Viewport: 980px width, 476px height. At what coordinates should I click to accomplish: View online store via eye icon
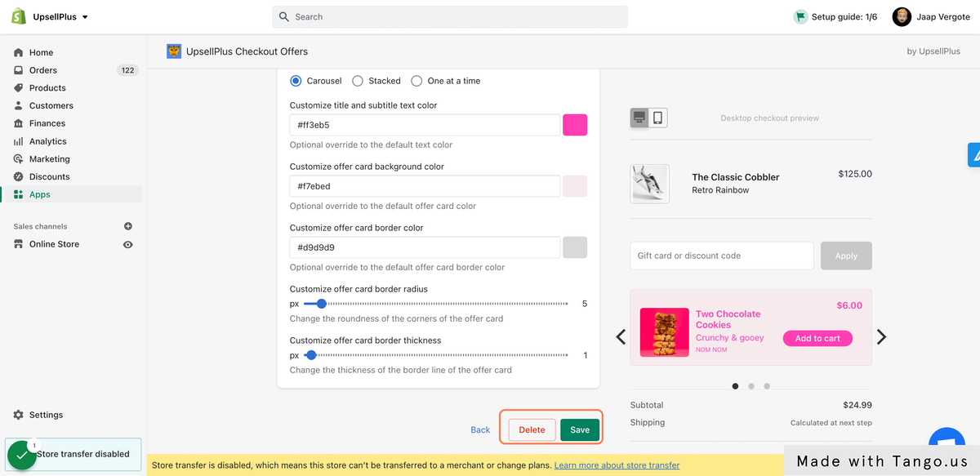[128, 244]
